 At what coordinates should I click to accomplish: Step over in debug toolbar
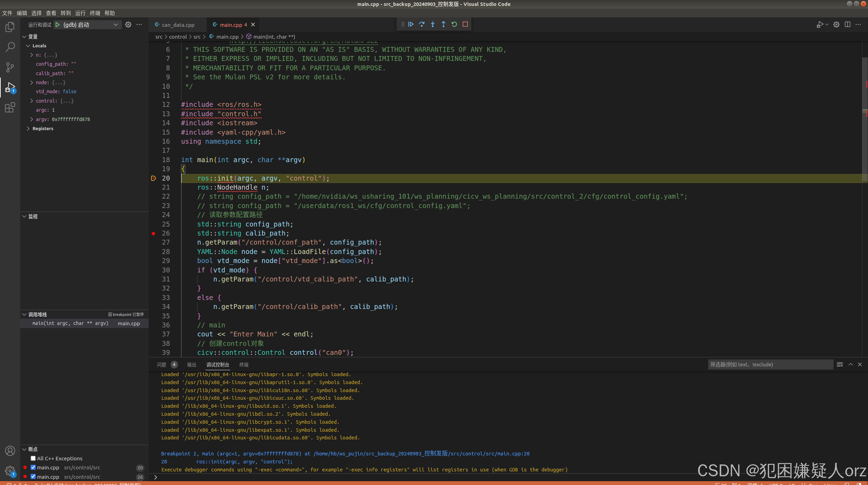click(x=422, y=24)
